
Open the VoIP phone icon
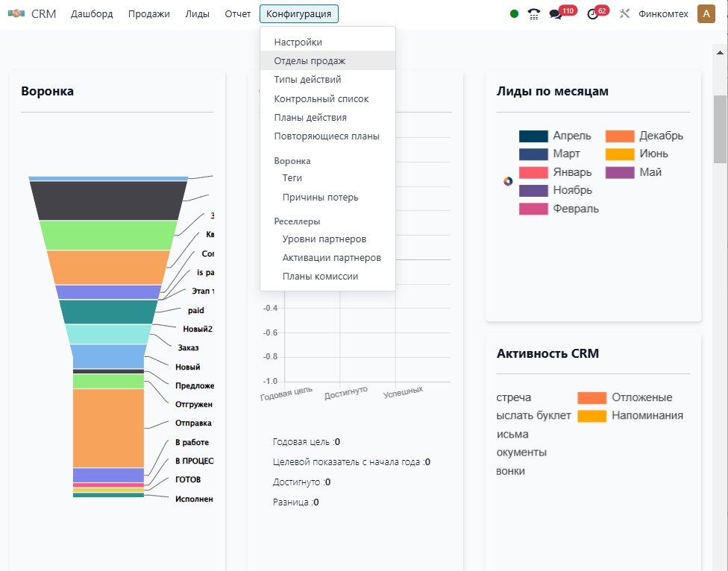coord(533,13)
